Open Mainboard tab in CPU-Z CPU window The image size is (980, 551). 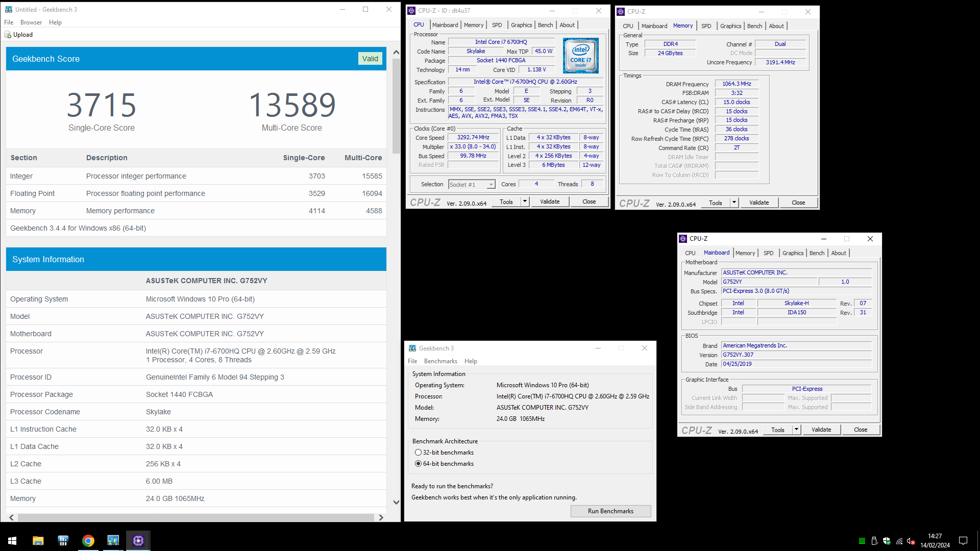[x=445, y=25]
